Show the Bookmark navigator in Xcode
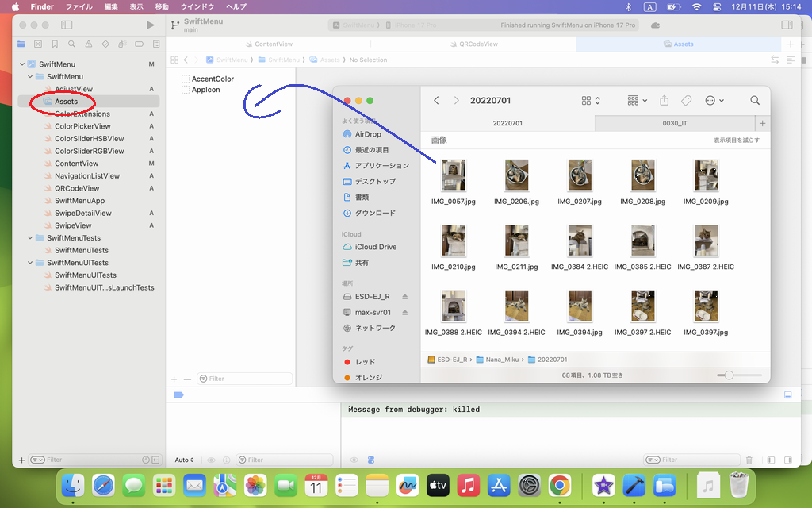Screen dimensions: 812x508 click(x=55, y=44)
